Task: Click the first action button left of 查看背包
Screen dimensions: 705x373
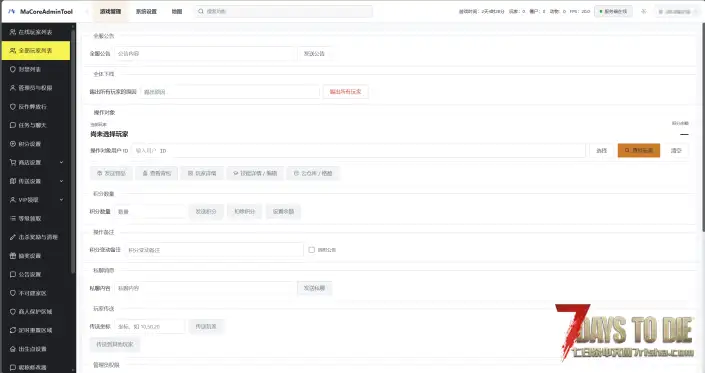Action: click(112, 173)
